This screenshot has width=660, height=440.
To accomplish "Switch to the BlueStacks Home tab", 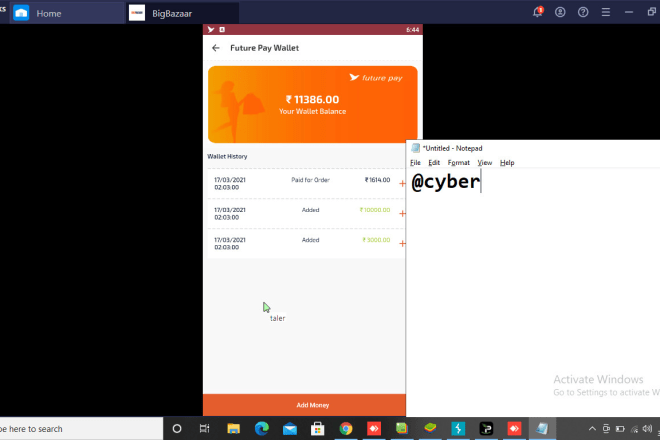I will click(48, 13).
